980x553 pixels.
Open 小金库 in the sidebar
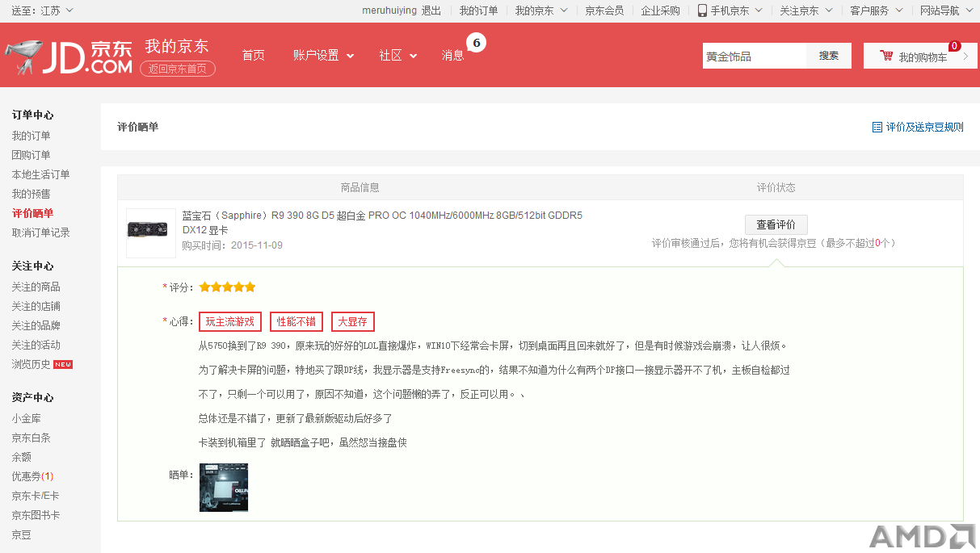26,418
